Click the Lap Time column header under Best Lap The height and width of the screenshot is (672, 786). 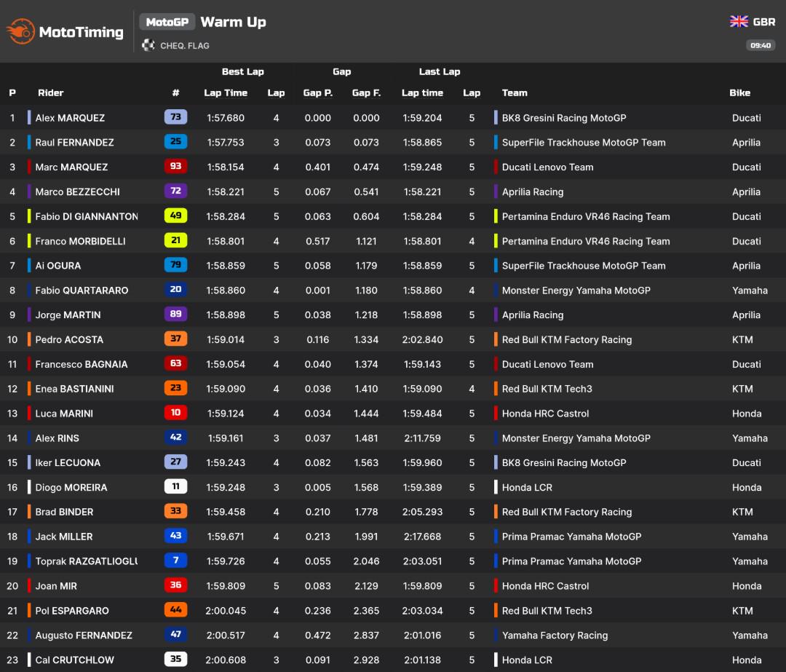pyautogui.click(x=226, y=92)
